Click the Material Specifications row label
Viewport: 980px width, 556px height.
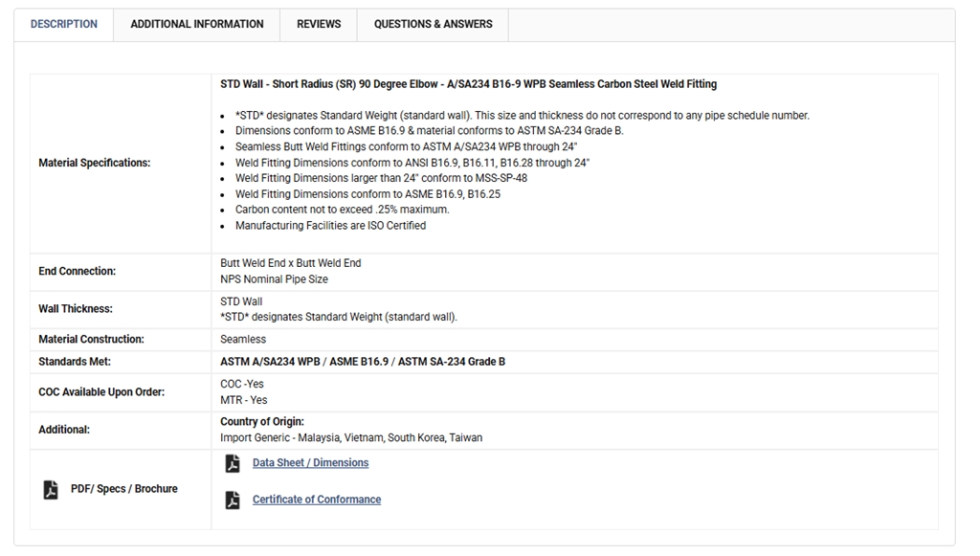[x=94, y=163]
